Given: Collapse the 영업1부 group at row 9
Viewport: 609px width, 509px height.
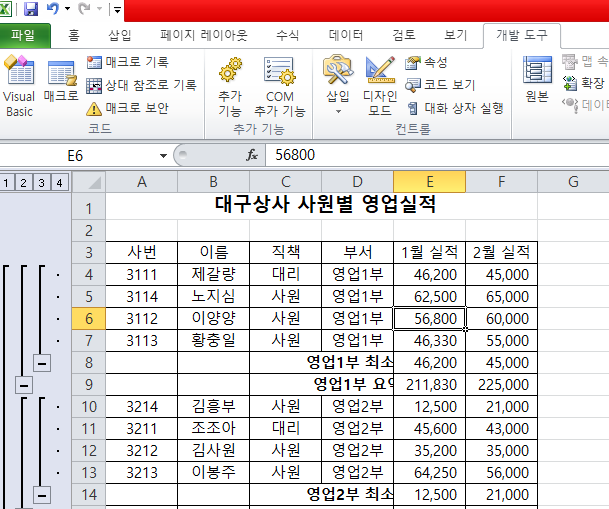Looking at the screenshot, I should click(x=24, y=386).
